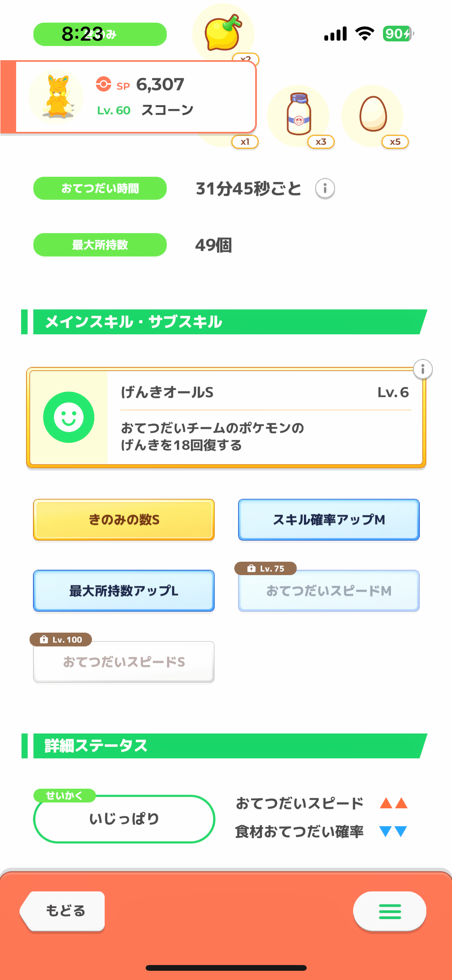The height and width of the screenshot is (980, 452).
Task: Select きのみの数S sub skill
Action: click(124, 520)
